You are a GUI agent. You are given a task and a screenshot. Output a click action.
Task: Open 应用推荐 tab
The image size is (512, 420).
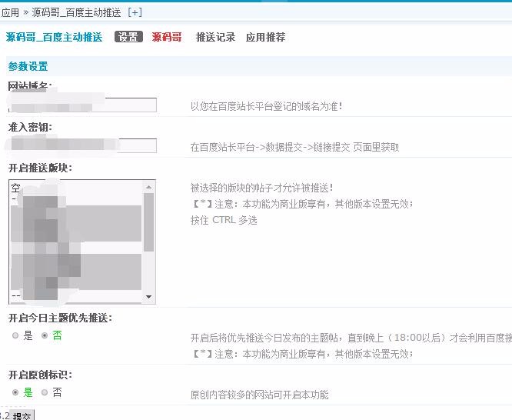[265, 37]
